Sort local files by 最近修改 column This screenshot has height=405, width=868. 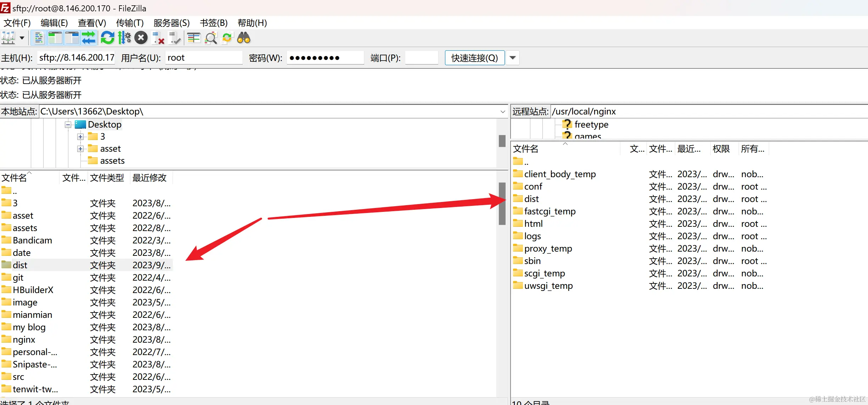pyautogui.click(x=150, y=178)
